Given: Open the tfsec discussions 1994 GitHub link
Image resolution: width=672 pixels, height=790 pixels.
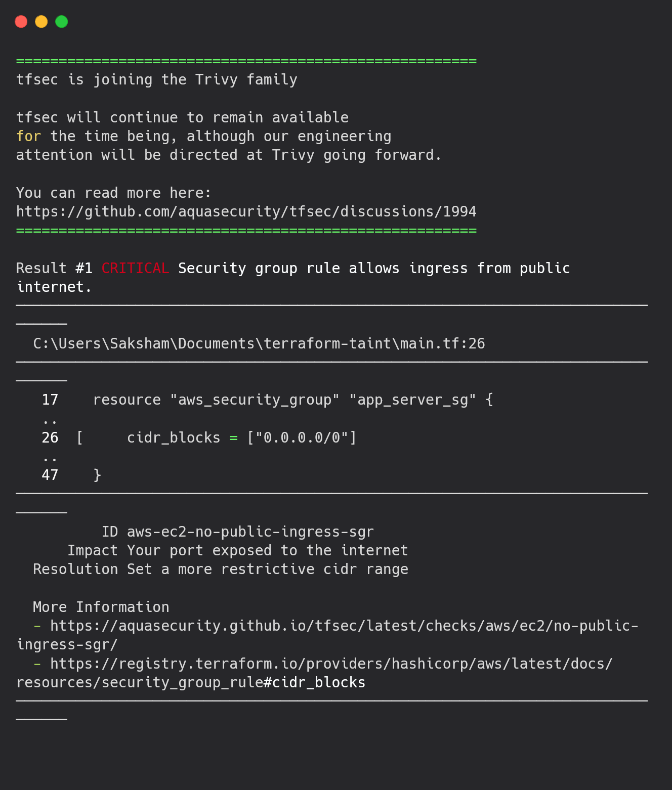Looking at the screenshot, I should click(x=246, y=211).
